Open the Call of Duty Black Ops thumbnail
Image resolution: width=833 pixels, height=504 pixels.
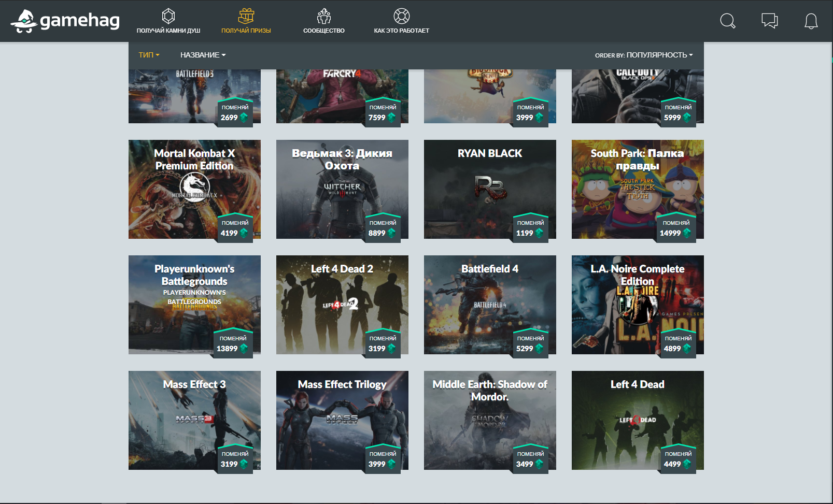pyautogui.click(x=638, y=96)
